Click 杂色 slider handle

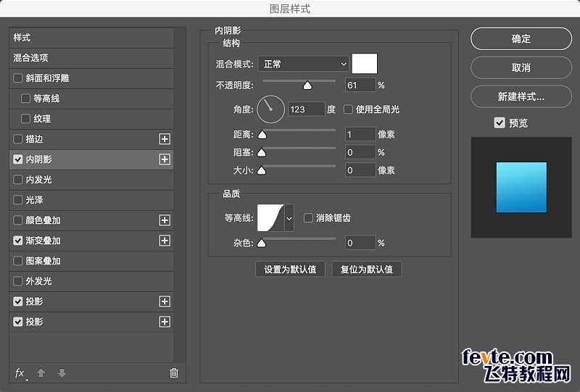click(x=262, y=243)
